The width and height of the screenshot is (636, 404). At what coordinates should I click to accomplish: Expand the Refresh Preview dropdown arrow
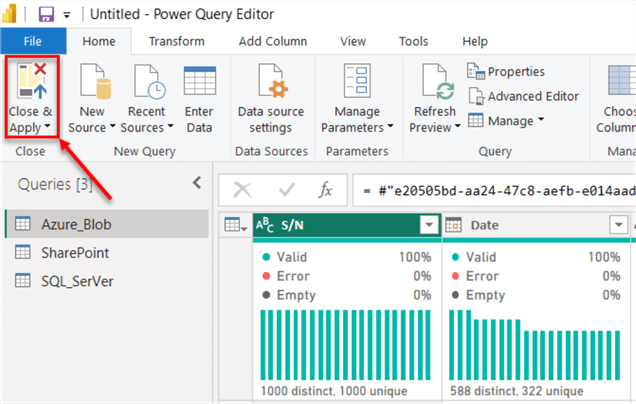[x=458, y=126]
